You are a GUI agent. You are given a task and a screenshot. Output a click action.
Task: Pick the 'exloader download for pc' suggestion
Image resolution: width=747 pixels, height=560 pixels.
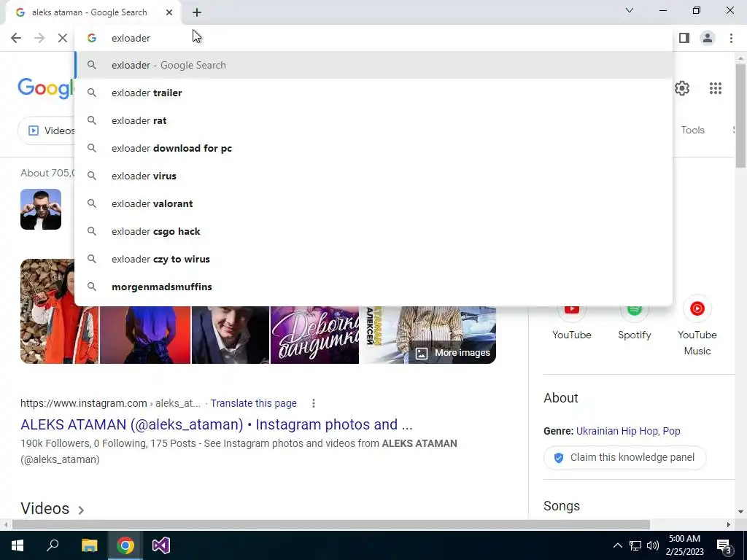coord(373,148)
